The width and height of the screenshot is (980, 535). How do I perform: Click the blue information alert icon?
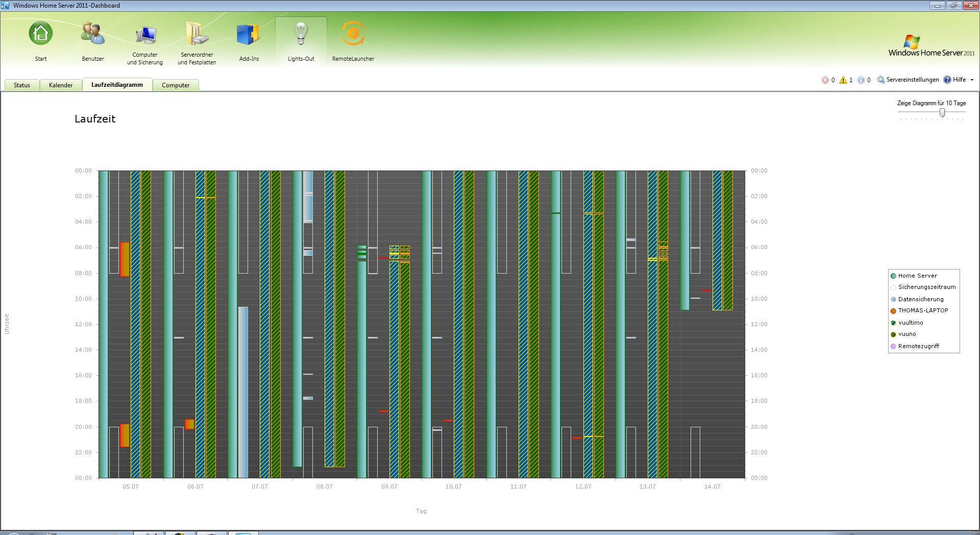(861, 80)
